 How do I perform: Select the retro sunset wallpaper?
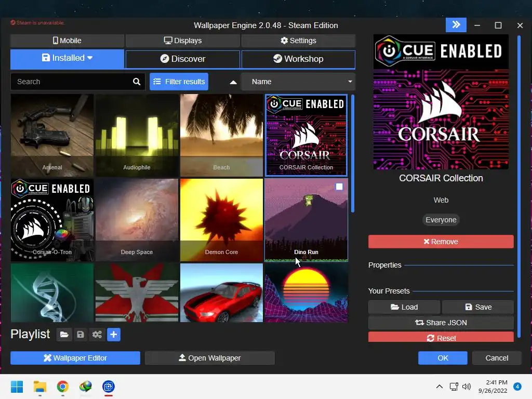306,293
